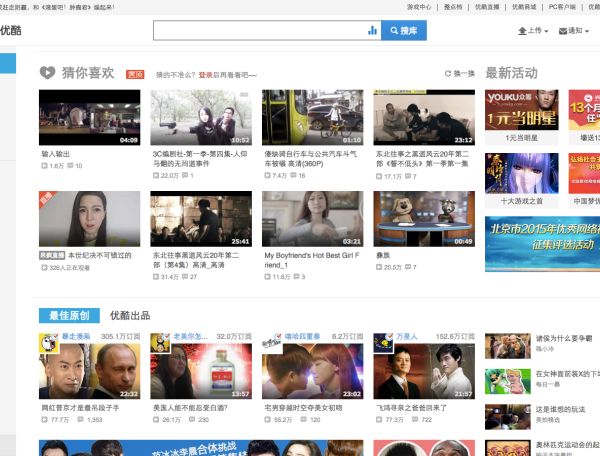Screen dimensions: 600x456
Task: Refresh recommendations with 换一换
Action: point(459,74)
